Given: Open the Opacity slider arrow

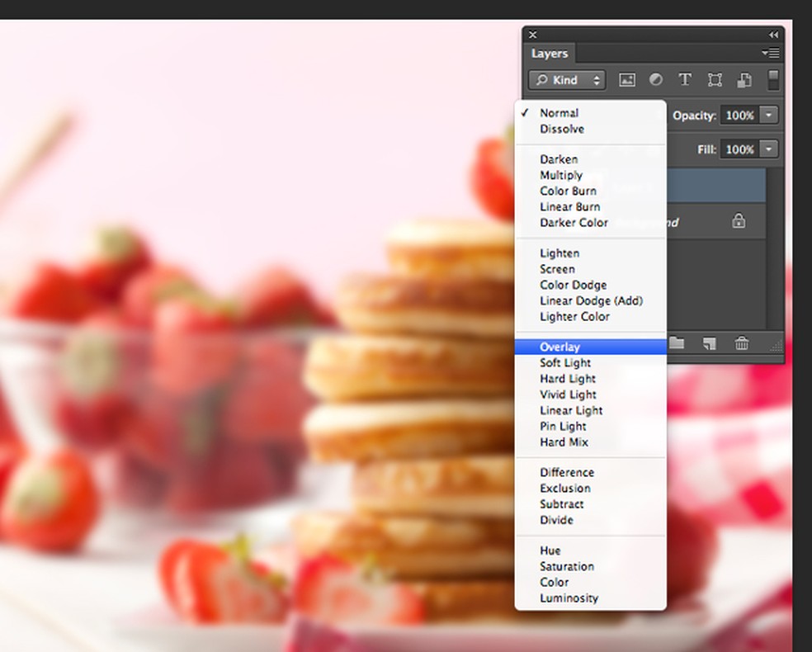Looking at the screenshot, I should pos(768,115).
